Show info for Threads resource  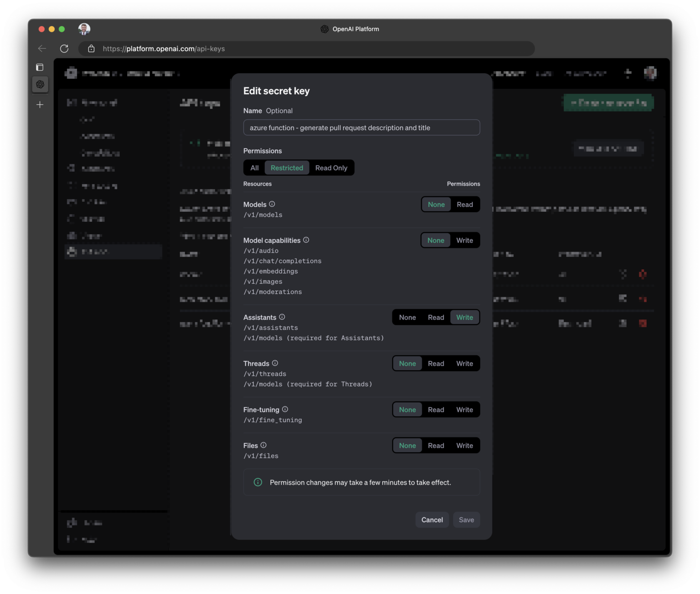275,363
